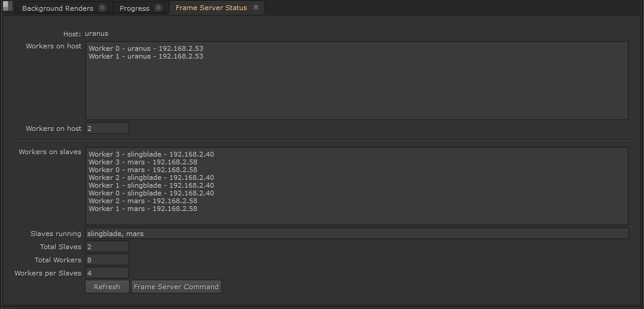Select the Worker 3 - slingblade entry
The width and height of the screenshot is (644, 309).
(x=151, y=154)
